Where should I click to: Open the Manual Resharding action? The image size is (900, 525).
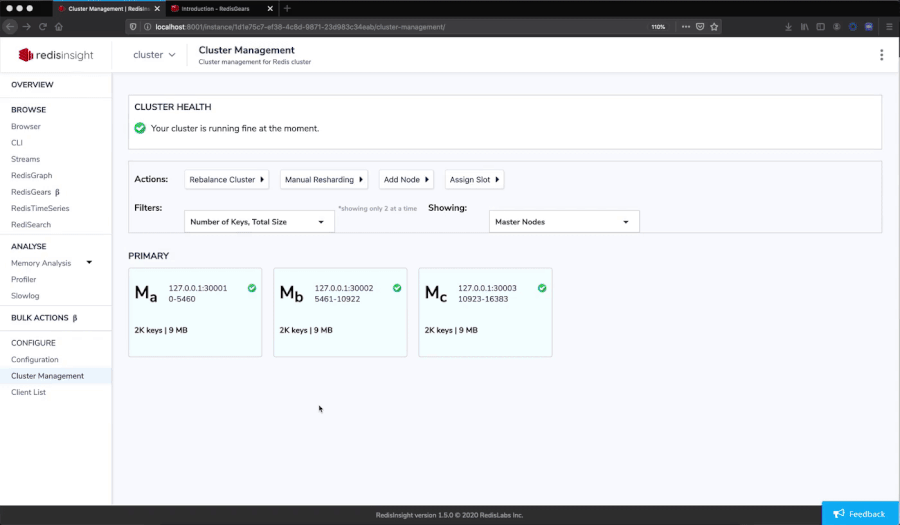(323, 180)
